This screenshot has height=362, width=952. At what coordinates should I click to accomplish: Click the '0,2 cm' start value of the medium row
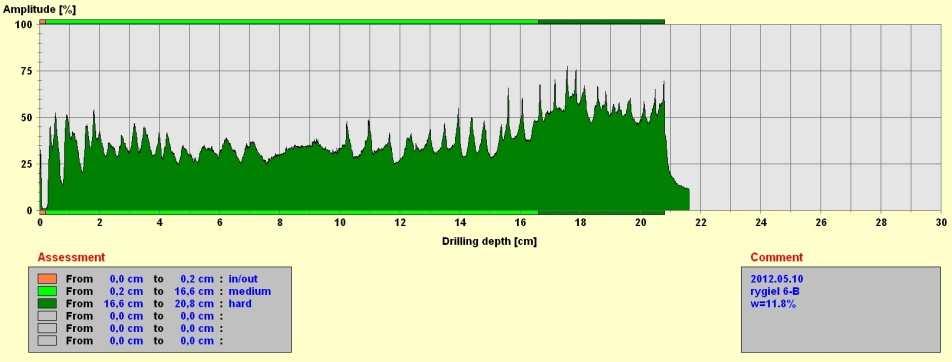pos(126,291)
